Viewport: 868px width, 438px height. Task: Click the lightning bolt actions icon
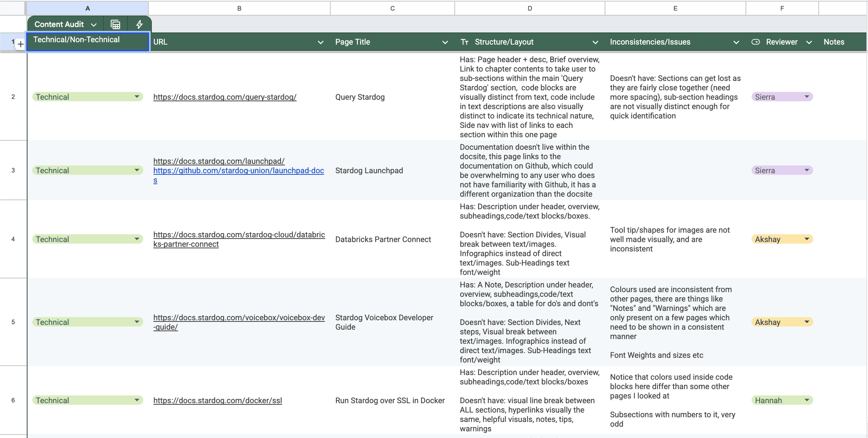coord(139,24)
